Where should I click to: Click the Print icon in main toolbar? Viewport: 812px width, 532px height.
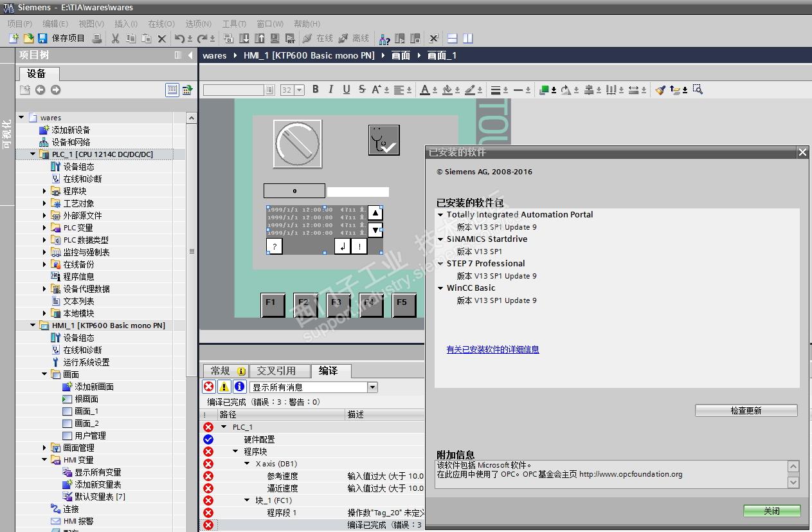[x=97, y=39]
